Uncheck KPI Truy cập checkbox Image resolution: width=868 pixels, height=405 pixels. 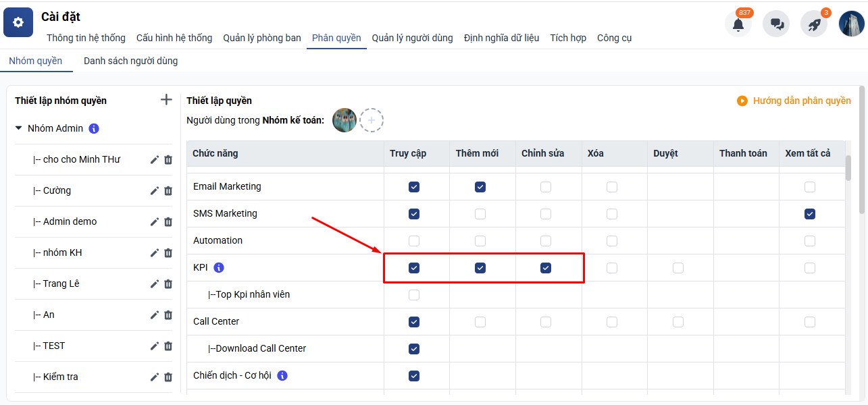(x=414, y=268)
